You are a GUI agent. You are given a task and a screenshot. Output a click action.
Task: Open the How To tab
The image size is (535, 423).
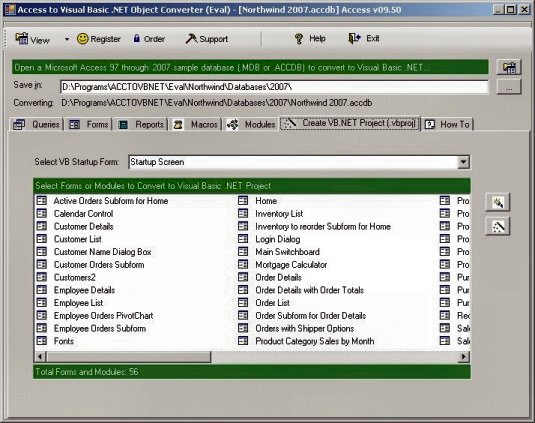click(448, 125)
